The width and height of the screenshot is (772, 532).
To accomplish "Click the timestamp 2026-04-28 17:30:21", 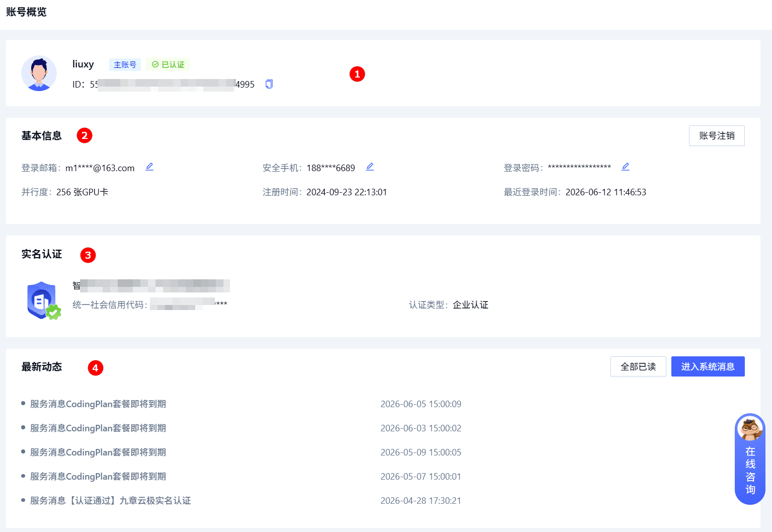I will 421,500.
